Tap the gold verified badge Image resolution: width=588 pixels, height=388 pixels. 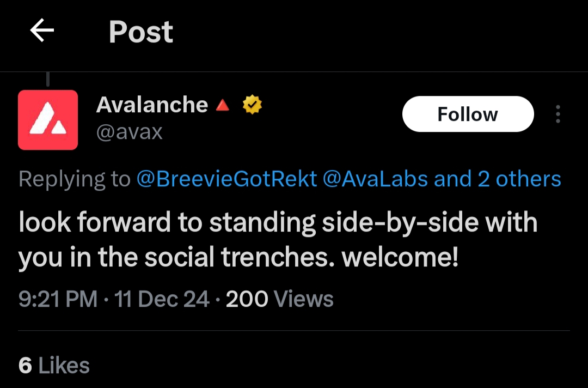(252, 105)
